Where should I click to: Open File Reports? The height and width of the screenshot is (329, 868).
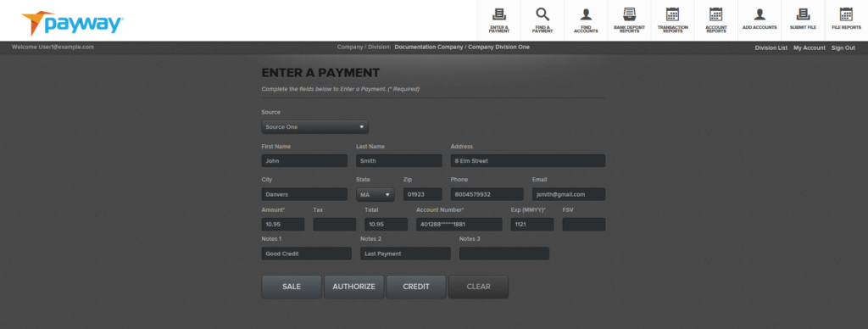tap(847, 20)
